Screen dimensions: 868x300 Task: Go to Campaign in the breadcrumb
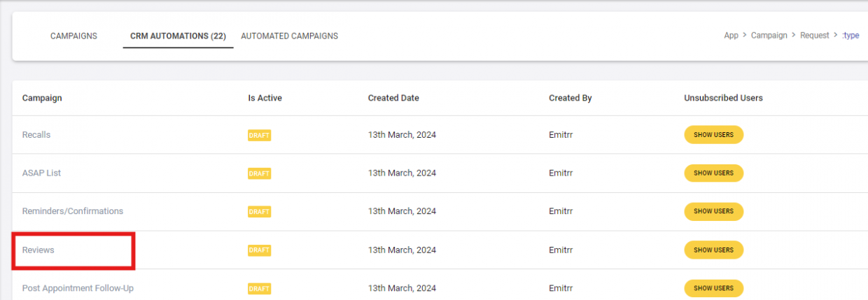pyautogui.click(x=769, y=36)
